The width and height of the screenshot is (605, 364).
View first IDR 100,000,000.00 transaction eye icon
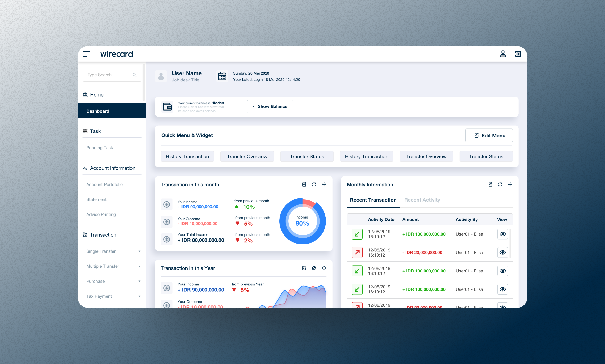[x=502, y=234]
